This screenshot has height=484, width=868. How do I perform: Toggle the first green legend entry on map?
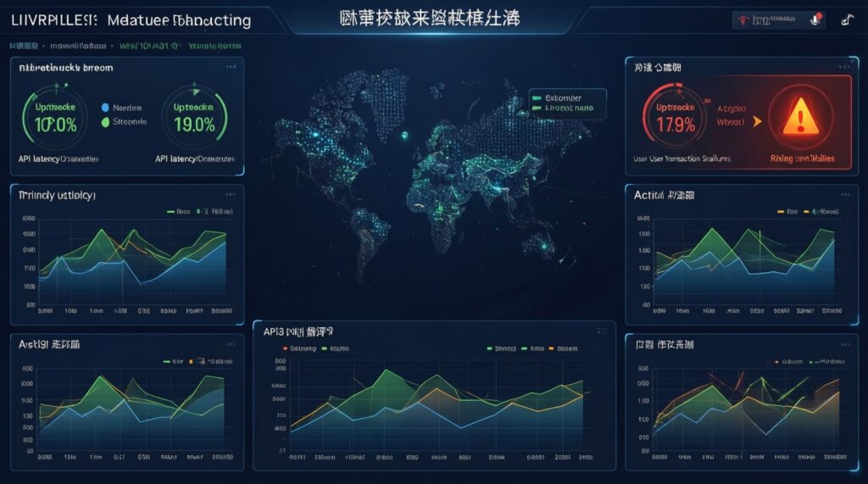[x=537, y=97]
